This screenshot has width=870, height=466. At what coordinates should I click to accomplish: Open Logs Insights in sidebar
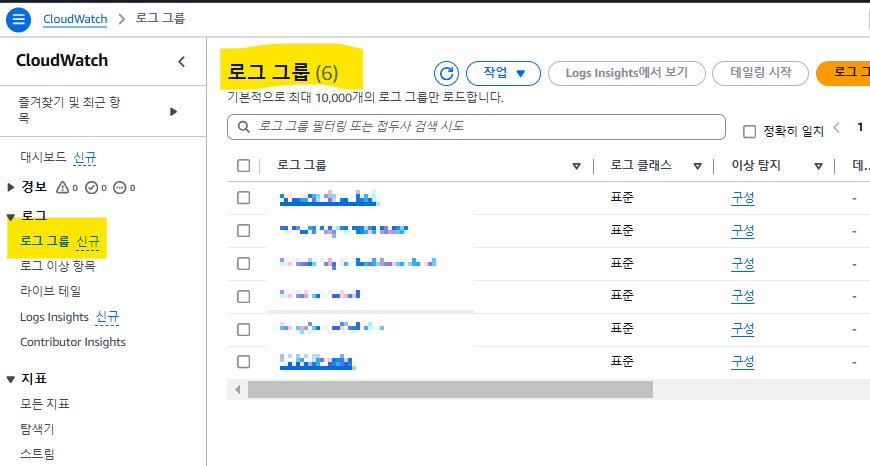54,317
